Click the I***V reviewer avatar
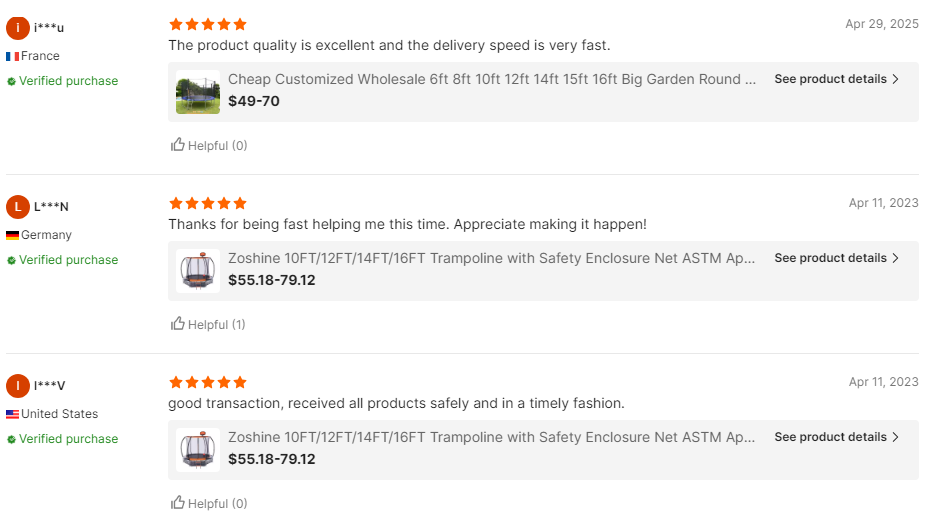Viewport: 930px width, 522px height. point(18,386)
